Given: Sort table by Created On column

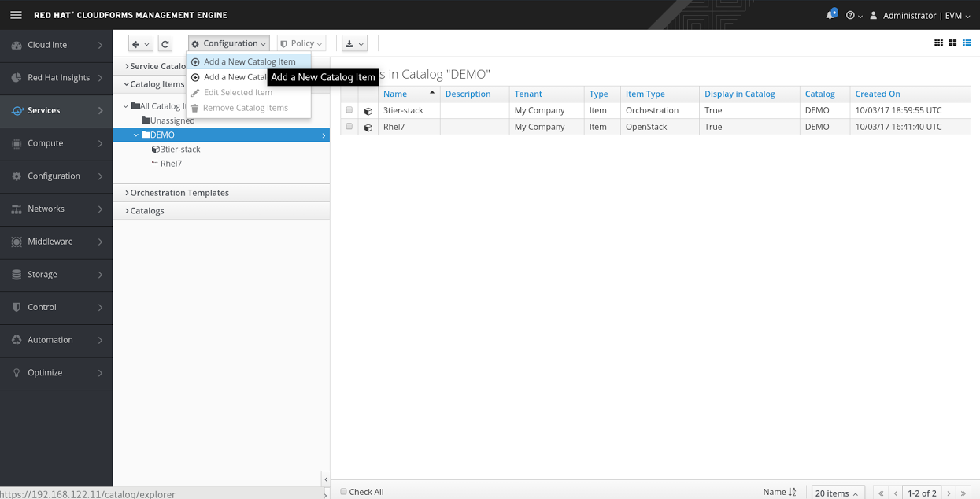Looking at the screenshot, I should pyautogui.click(x=878, y=94).
